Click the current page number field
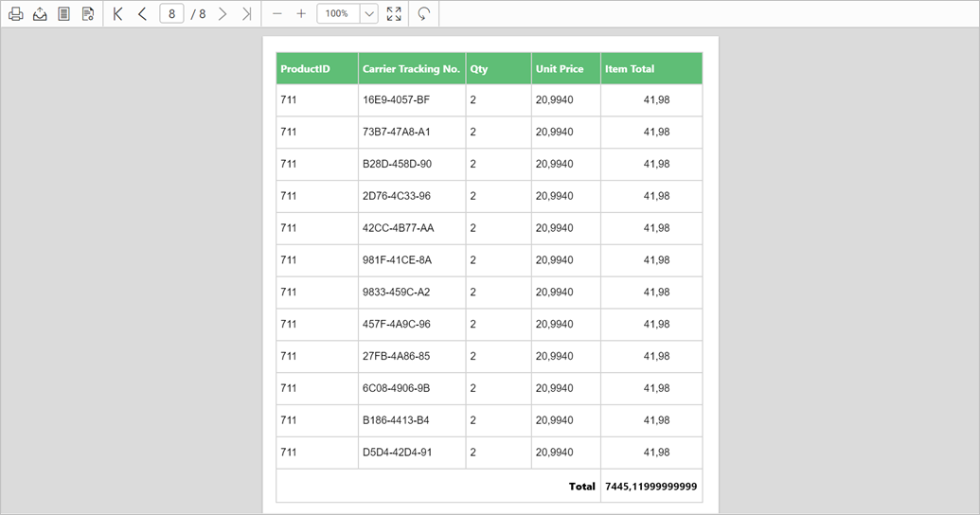The image size is (980, 515). coord(171,14)
